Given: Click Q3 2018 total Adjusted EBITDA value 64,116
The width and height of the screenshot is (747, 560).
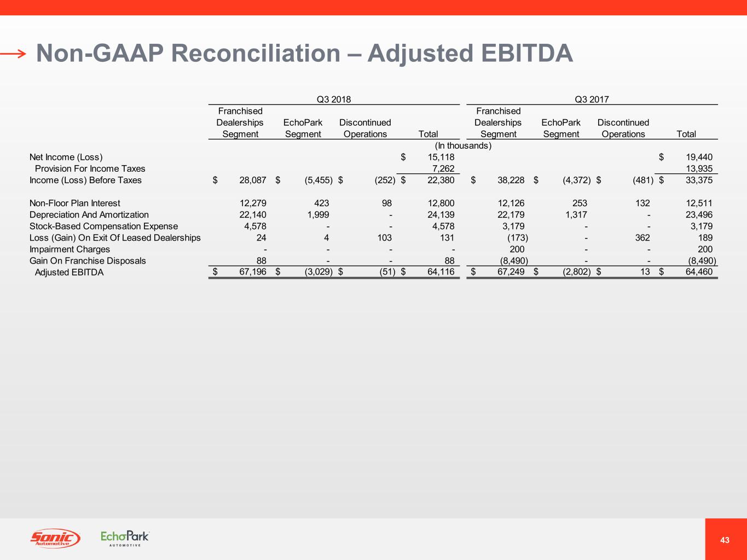Looking at the screenshot, I should point(441,272).
